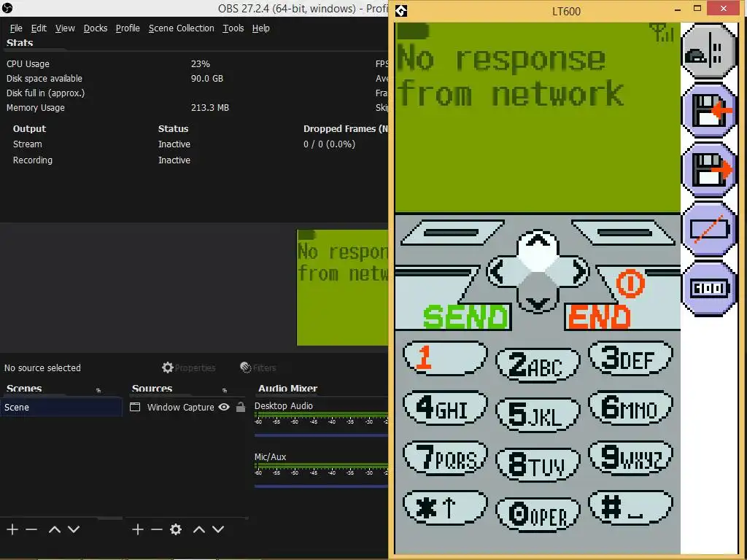
Task: Maximize the LT600 emulator window
Action: (697, 9)
